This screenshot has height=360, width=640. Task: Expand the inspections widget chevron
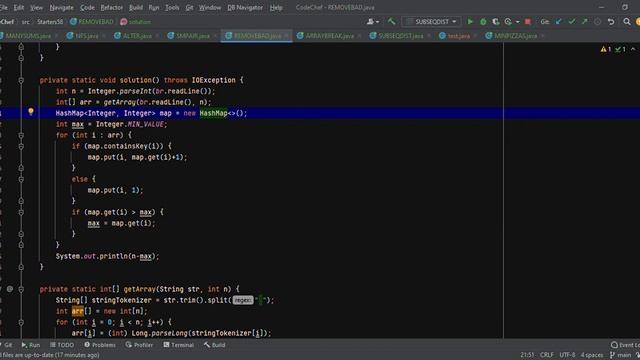[633, 49]
